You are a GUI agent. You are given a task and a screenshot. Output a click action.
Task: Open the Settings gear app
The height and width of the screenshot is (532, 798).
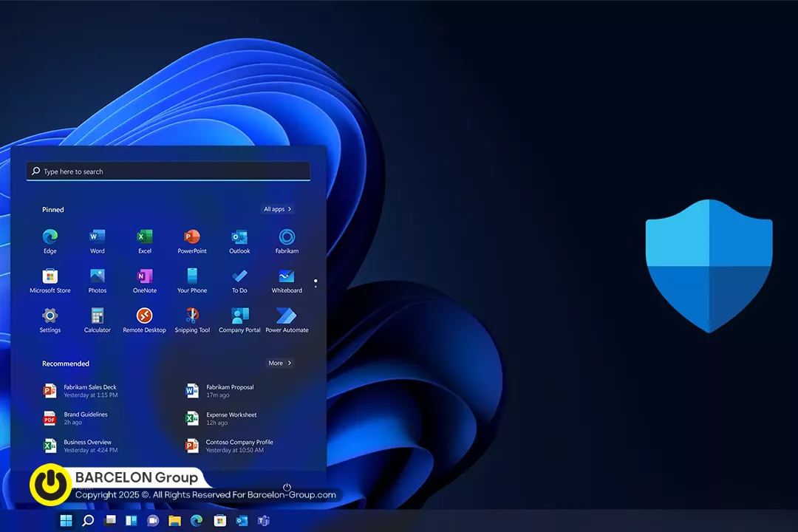pos(50,320)
